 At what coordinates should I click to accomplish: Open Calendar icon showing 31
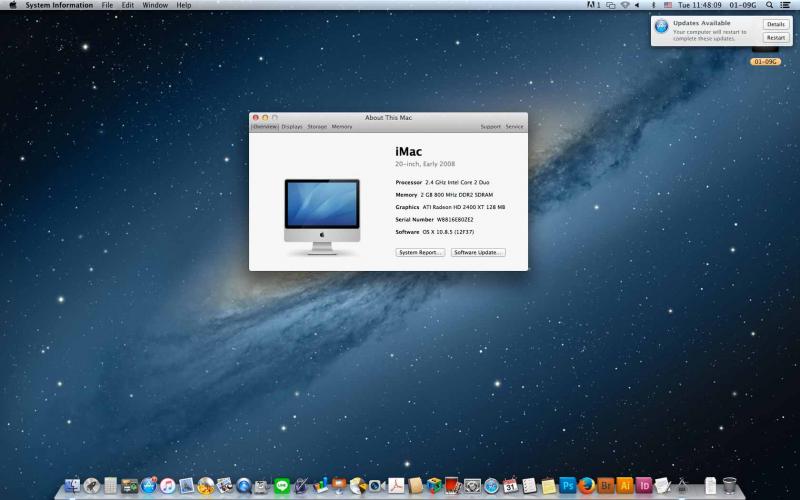click(510, 486)
